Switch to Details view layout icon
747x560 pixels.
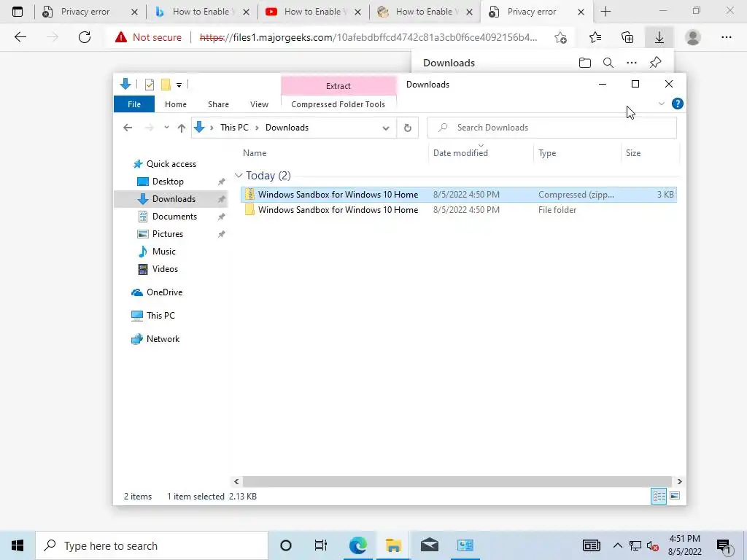click(x=659, y=496)
